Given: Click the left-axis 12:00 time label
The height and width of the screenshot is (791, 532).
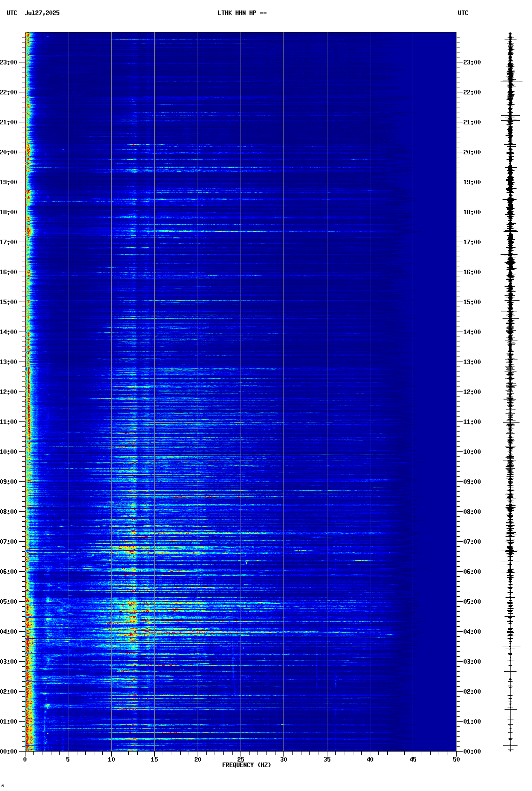Looking at the screenshot, I should (8, 392).
